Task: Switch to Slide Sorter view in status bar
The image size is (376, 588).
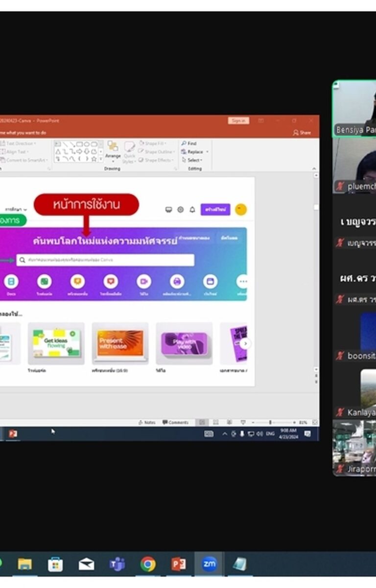Action: tap(215, 422)
